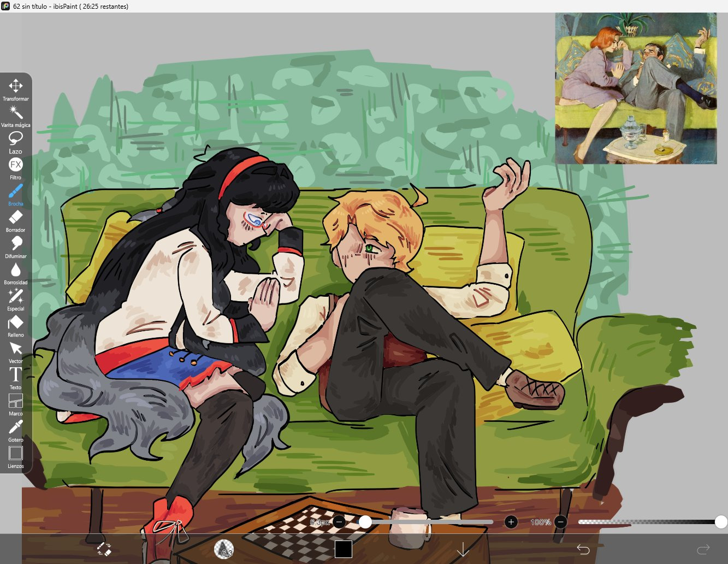
Task: Select the Borrador eraser tool
Action: (15, 221)
